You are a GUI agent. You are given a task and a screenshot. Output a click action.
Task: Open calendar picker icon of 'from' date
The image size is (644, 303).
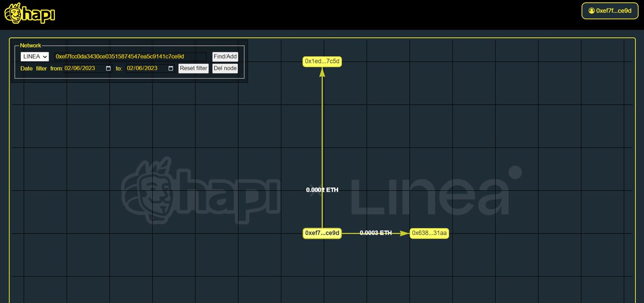pos(108,68)
